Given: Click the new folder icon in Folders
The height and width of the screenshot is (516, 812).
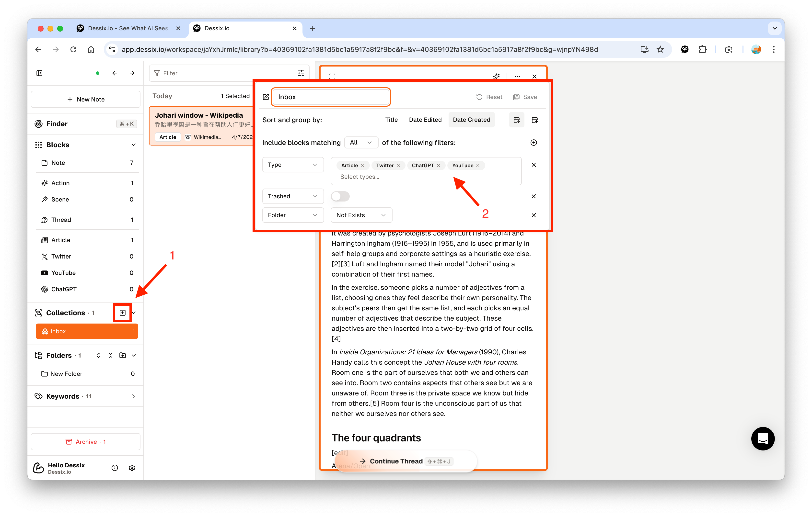Looking at the screenshot, I should [x=122, y=355].
